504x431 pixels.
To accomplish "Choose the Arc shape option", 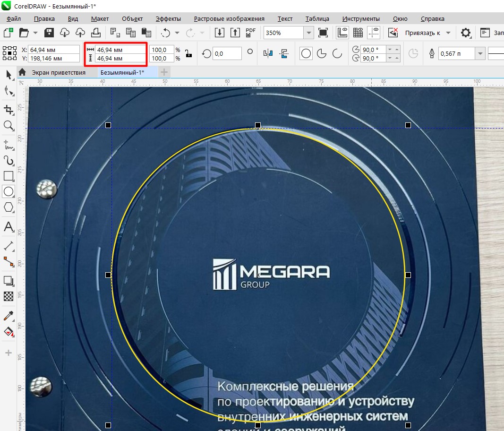I will point(337,53).
